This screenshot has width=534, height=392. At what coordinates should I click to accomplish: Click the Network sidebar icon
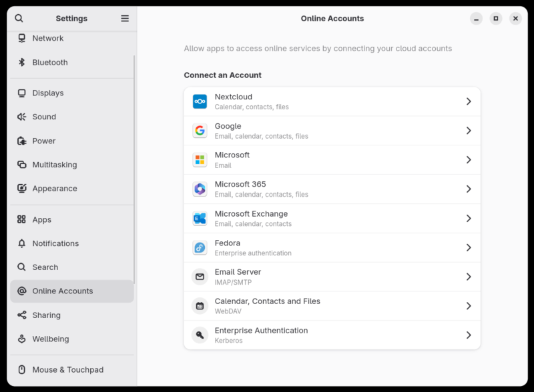coord(22,38)
